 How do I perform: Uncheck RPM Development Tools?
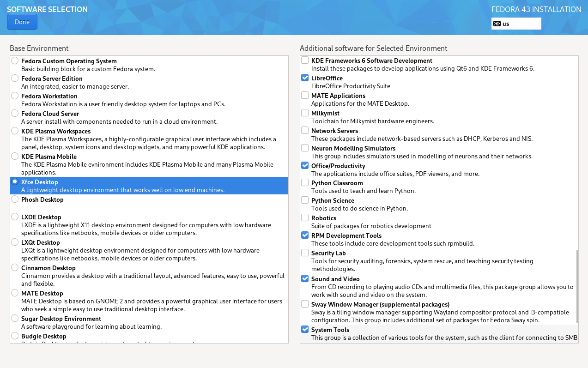coord(305,235)
